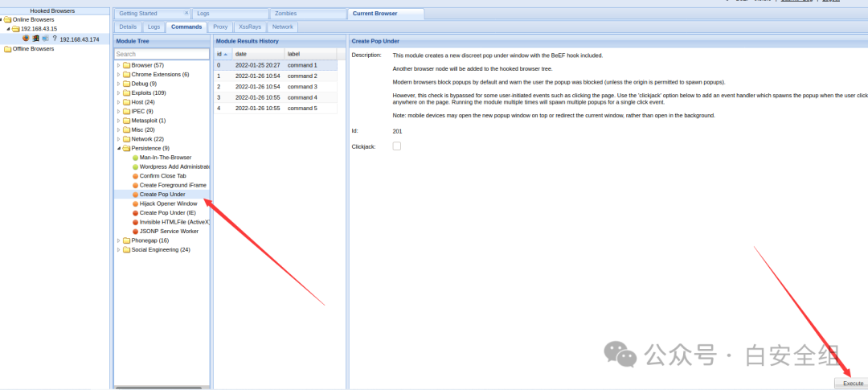Select the Commands sub-tab
This screenshot has width=868, height=390.
point(186,27)
